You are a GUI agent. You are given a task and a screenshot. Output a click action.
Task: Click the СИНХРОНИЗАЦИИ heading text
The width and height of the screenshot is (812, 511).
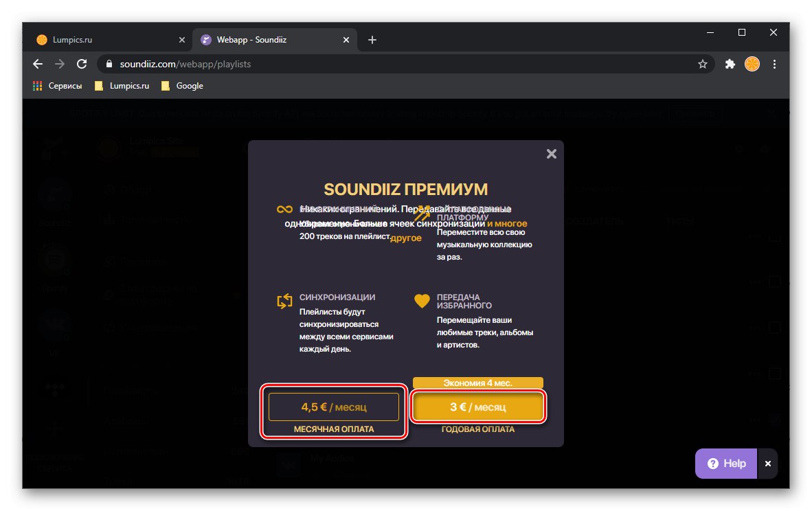pos(337,297)
